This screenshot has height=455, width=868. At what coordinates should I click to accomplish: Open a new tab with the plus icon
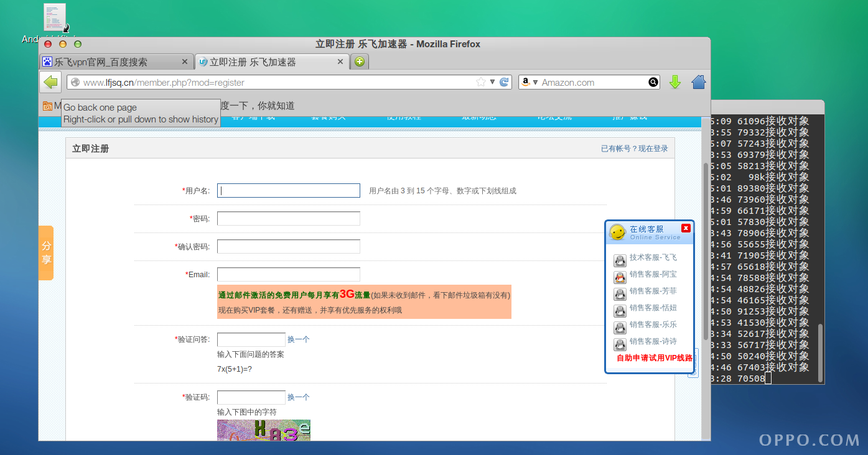359,62
